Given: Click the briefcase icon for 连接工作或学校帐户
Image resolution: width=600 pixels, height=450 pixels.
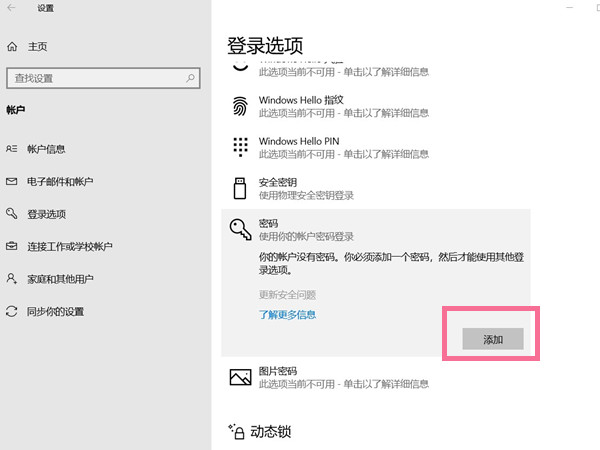Looking at the screenshot, I should point(12,246).
